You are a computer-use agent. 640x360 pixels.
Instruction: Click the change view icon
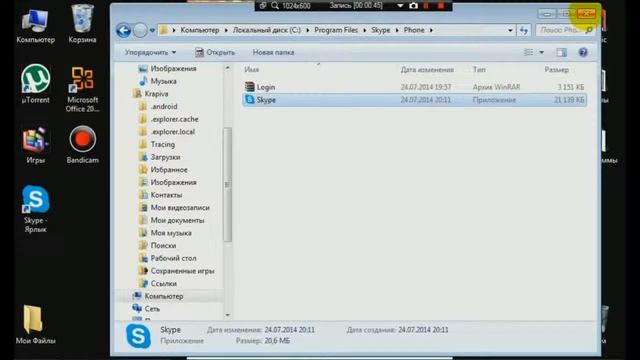[x=529, y=52]
